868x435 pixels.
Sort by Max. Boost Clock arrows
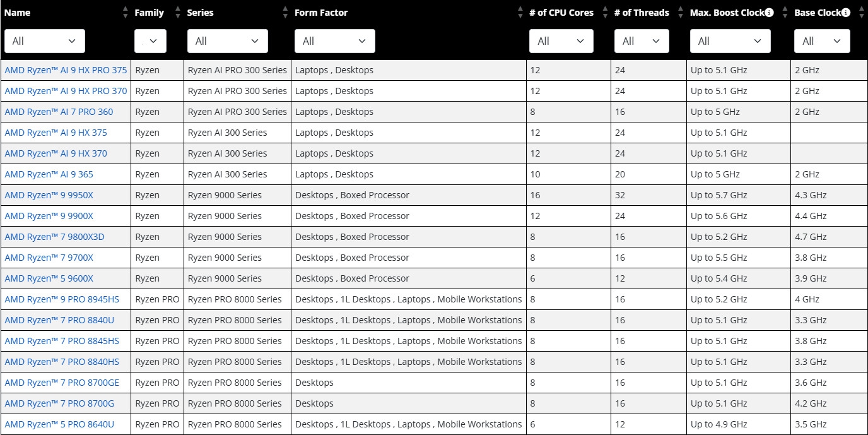(x=785, y=12)
